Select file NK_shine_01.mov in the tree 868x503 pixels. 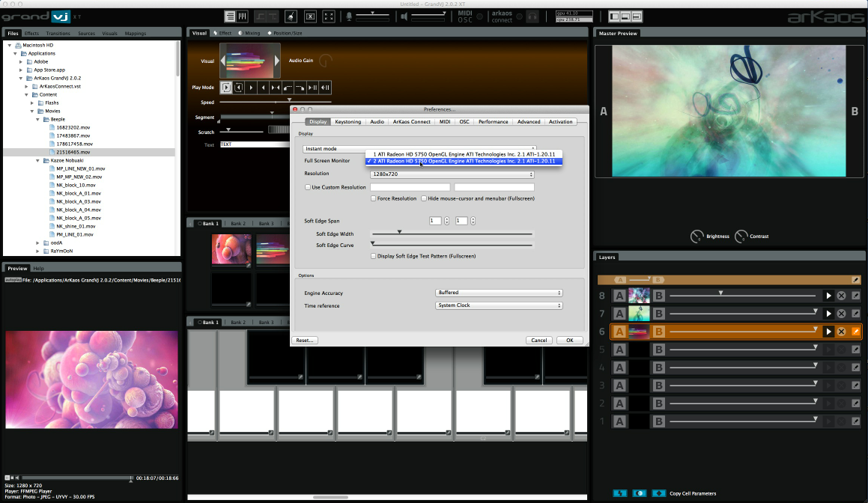(x=76, y=226)
